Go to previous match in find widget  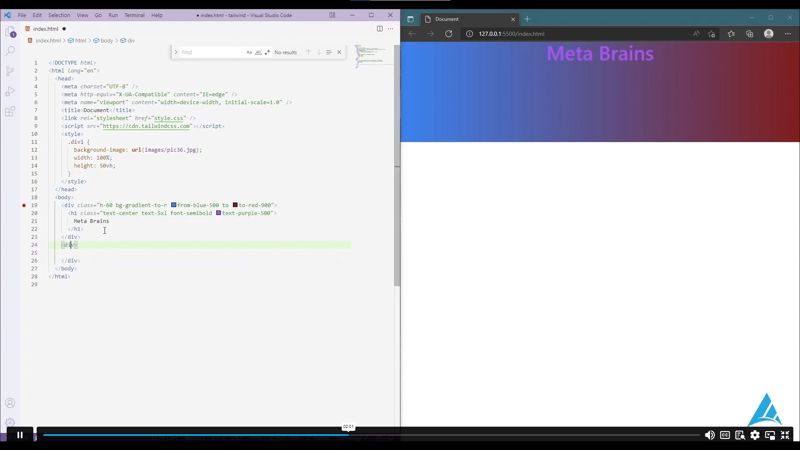[x=308, y=52]
